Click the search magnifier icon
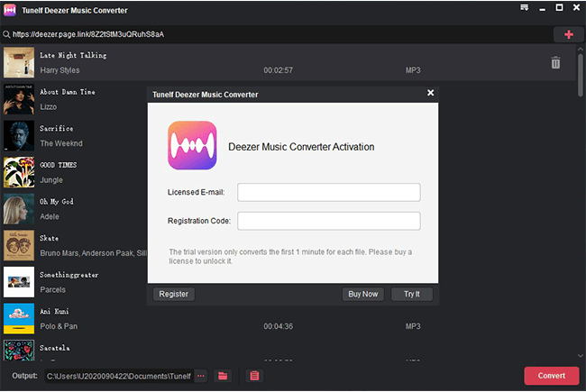Screen dimensions: 586x392 click(6, 34)
